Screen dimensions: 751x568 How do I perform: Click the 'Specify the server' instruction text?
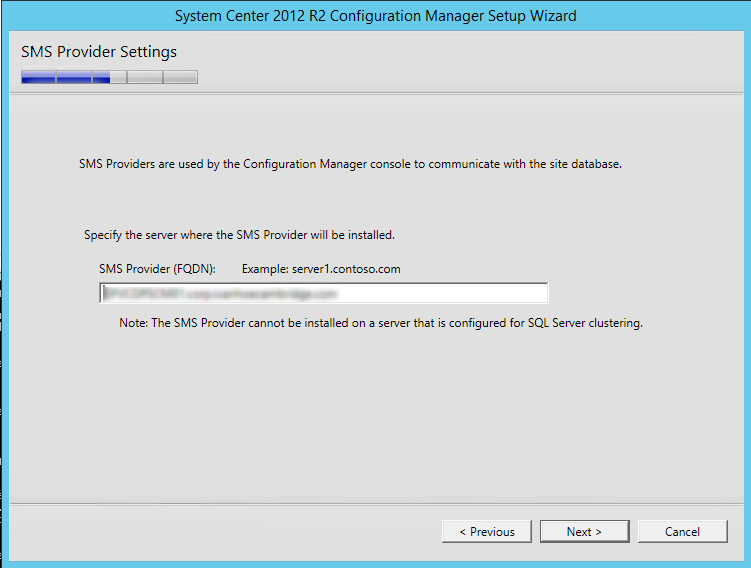239,235
